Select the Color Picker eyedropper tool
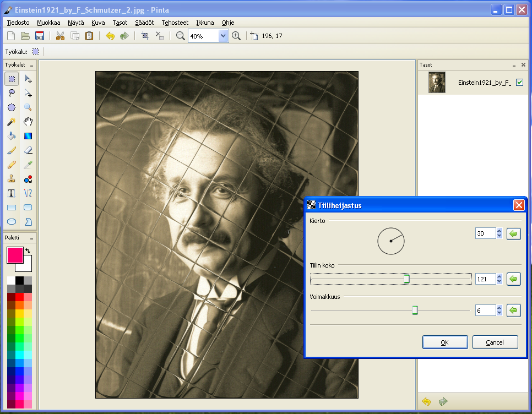The height and width of the screenshot is (414, 532). [x=28, y=165]
